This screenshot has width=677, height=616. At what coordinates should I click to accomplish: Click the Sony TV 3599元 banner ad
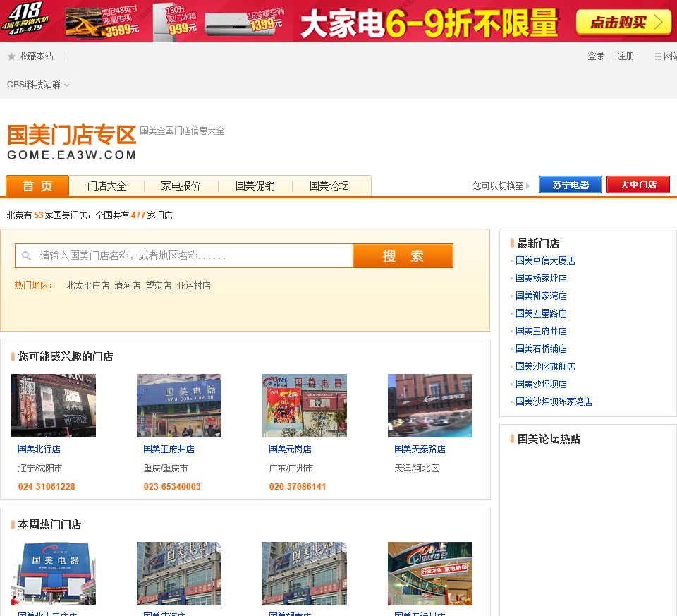(102, 21)
